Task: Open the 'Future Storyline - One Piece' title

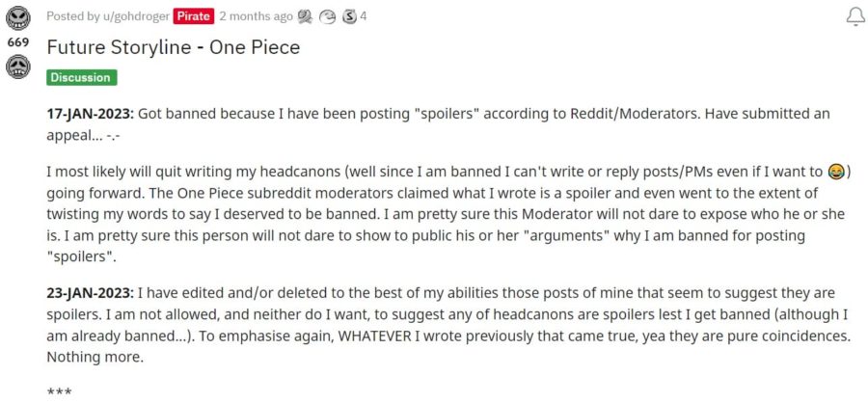Action: [174, 47]
